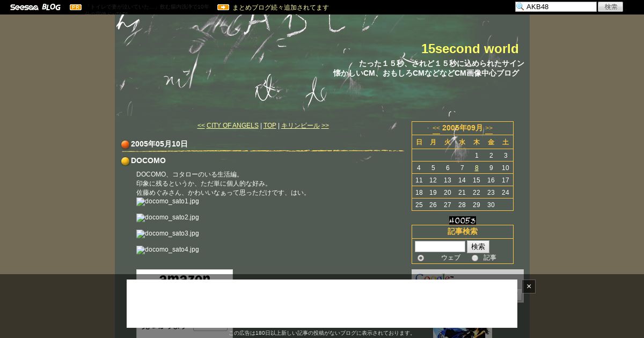Image resolution: width=644 pixels, height=338 pixels.
Task: Open まとめブログ続々追加されてます link
Action: tap(281, 8)
